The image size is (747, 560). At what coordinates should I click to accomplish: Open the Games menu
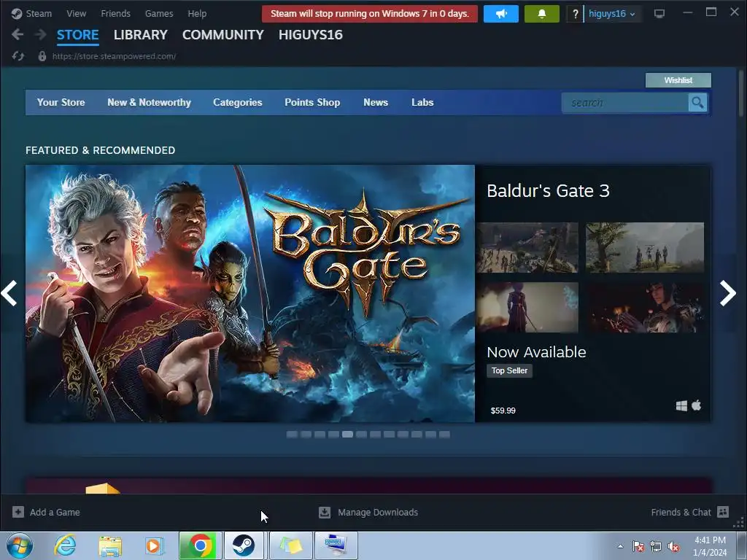[x=159, y=13]
